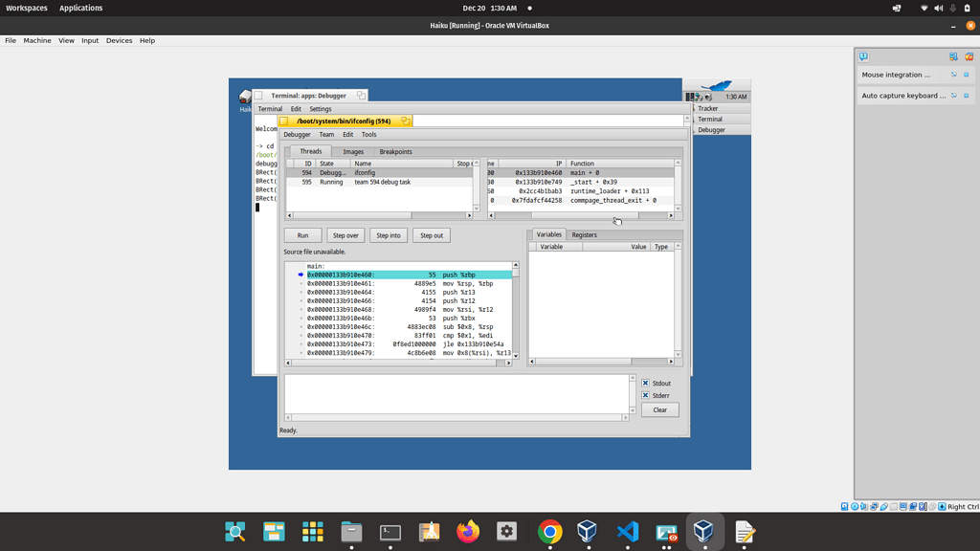Screen dimensions: 980x551
Task: Click the display indicator in VirtualBox status bar
Action: coord(903,507)
